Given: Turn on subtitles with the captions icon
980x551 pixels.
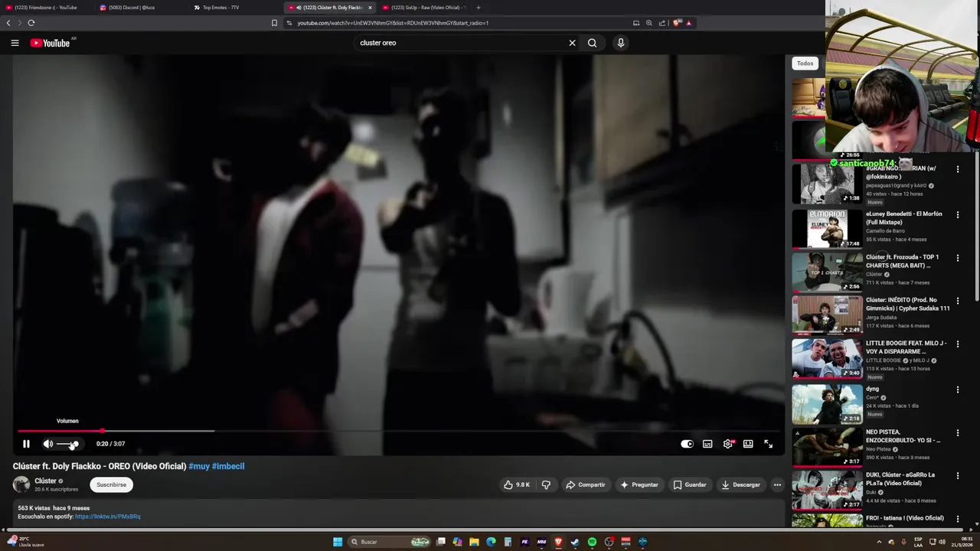Looking at the screenshot, I should point(707,444).
